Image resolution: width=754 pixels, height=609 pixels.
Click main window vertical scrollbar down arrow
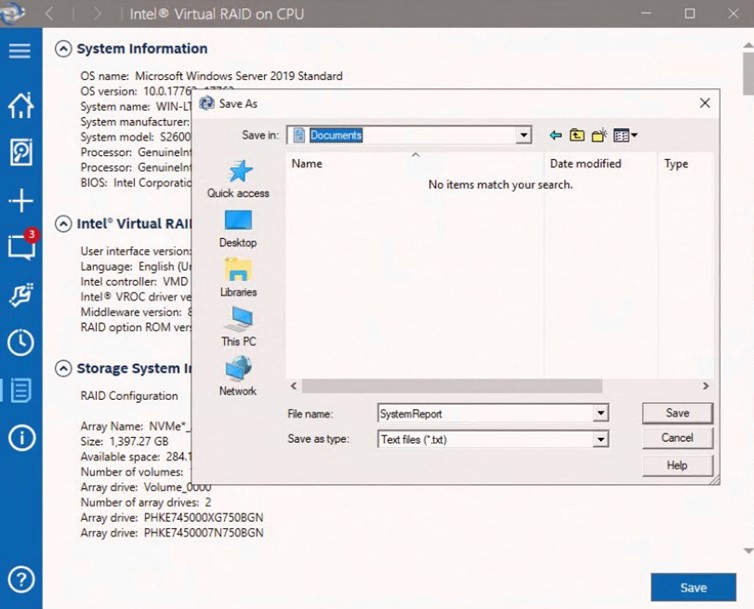748,551
